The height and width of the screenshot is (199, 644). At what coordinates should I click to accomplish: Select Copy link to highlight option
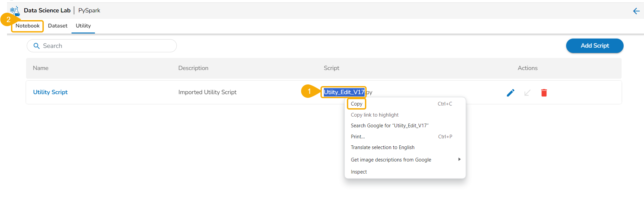[x=375, y=115]
